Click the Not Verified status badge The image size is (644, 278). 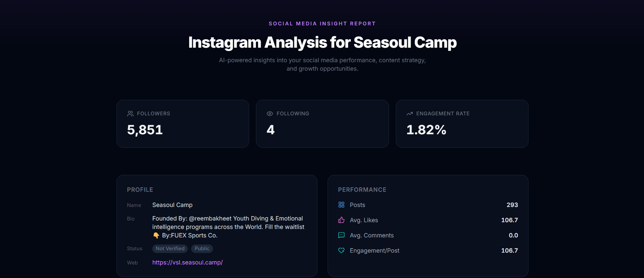click(x=170, y=249)
